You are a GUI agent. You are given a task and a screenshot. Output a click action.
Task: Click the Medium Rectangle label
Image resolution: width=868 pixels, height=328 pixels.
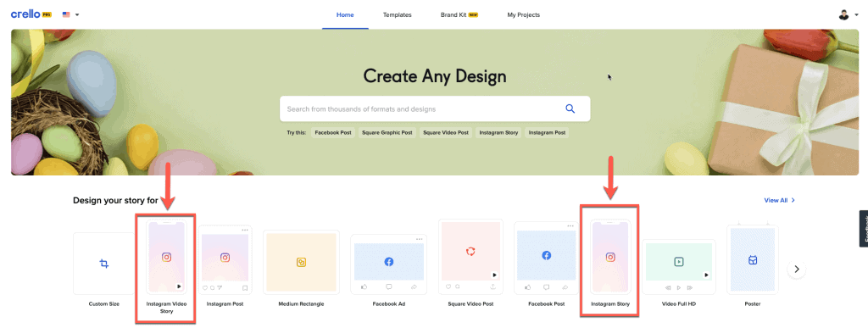click(x=301, y=304)
